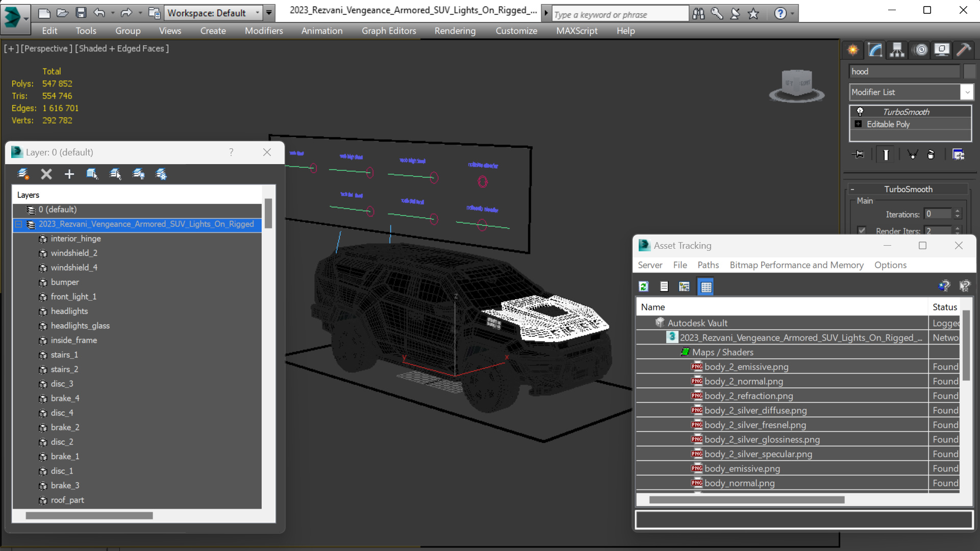Open the Undo history dropdown arrow
Viewport: 980px width, 551px height.
coord(112,13)
